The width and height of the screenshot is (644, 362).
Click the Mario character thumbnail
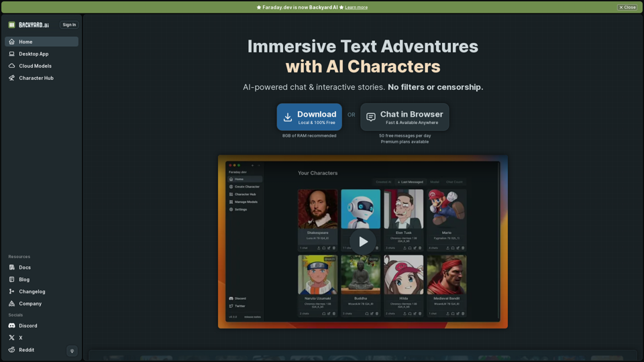coord(447,209)
